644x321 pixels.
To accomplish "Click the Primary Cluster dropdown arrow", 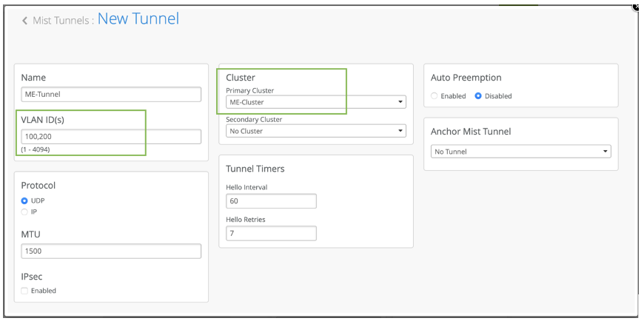I will tap(400, 102).
